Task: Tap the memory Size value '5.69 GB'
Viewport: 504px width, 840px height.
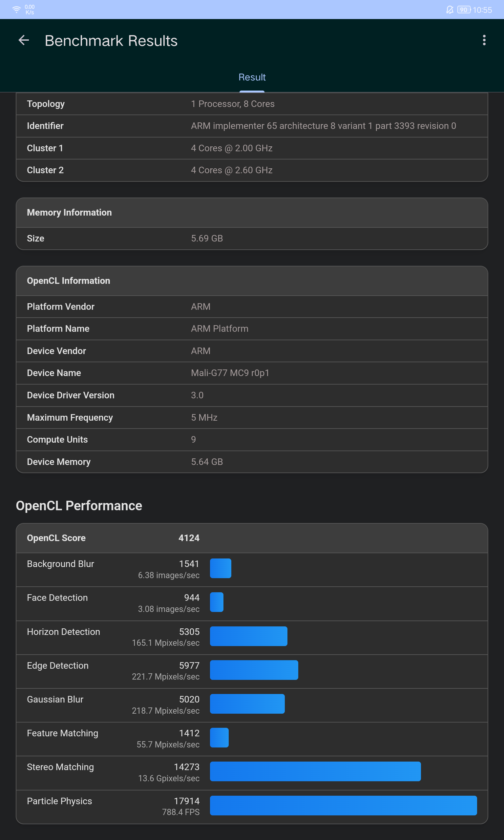Action: pos(207,238)
